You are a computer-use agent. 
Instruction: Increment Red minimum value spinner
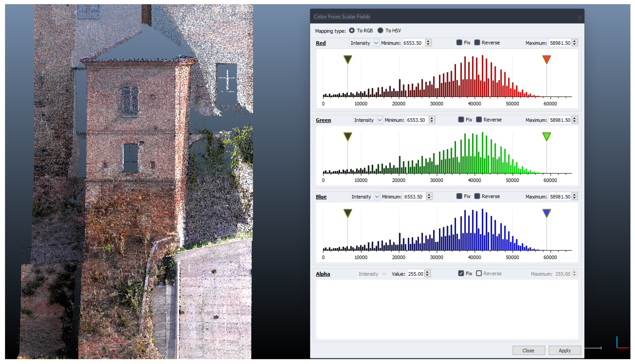click(x=428, y=41)
